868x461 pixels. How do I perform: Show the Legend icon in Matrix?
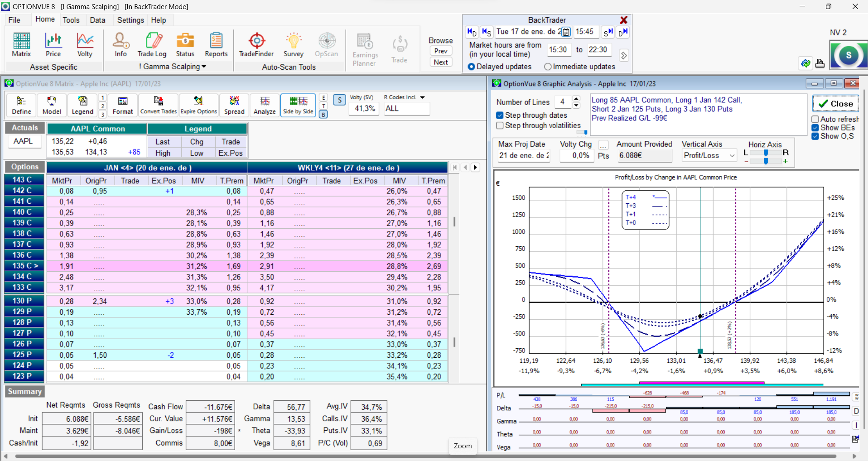[x=82, y=105]
